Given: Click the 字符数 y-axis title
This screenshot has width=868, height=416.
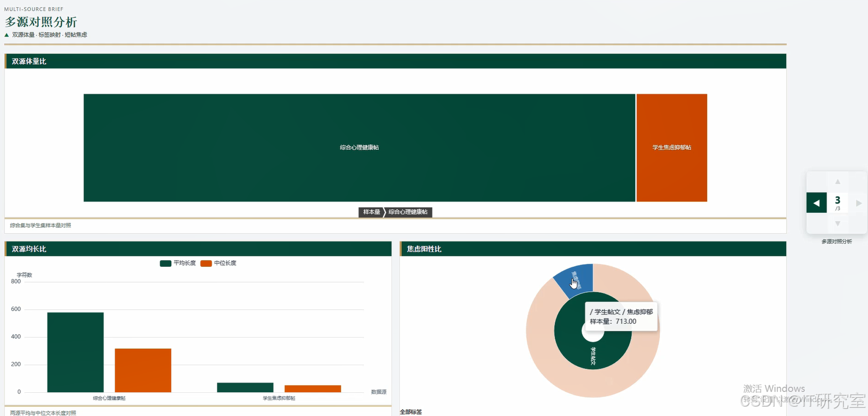Looking at the screenshot, I should tap(24, 275).
